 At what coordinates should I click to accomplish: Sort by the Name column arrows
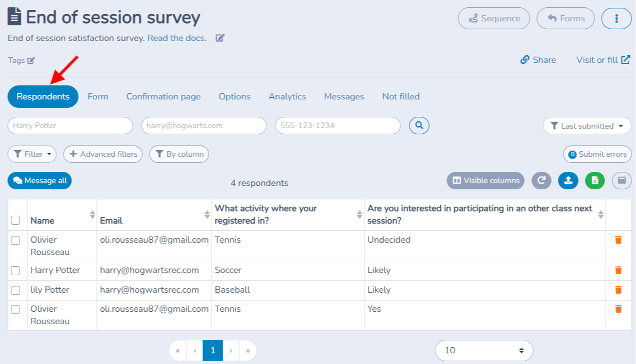(x=92, y=215)
